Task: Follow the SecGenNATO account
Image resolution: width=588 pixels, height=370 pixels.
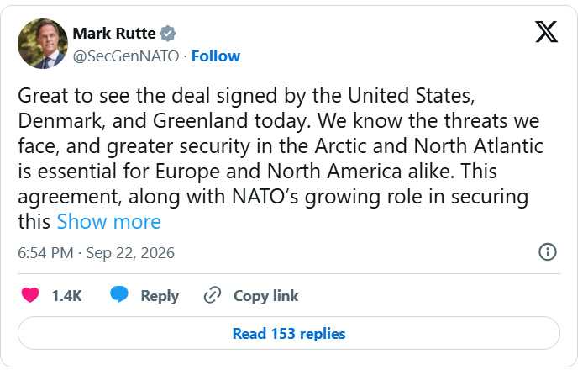Action: point(216,56)
